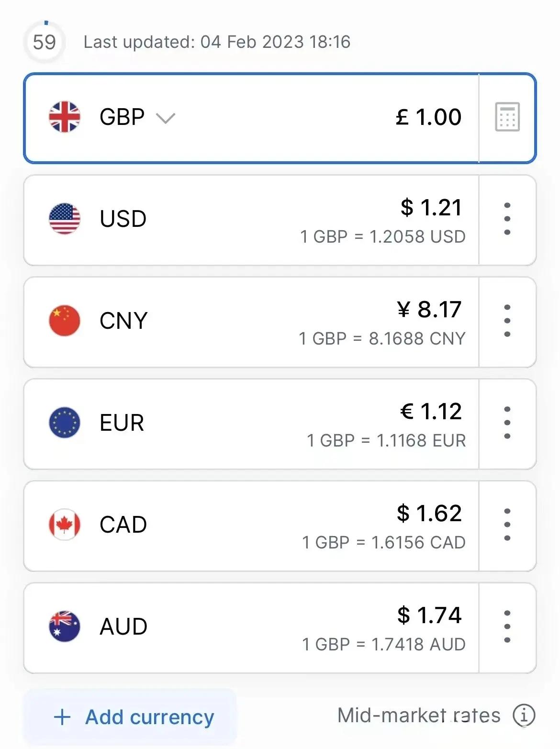Open the three-dot menu for USD
560x749 pixels.
coord(507,219)
